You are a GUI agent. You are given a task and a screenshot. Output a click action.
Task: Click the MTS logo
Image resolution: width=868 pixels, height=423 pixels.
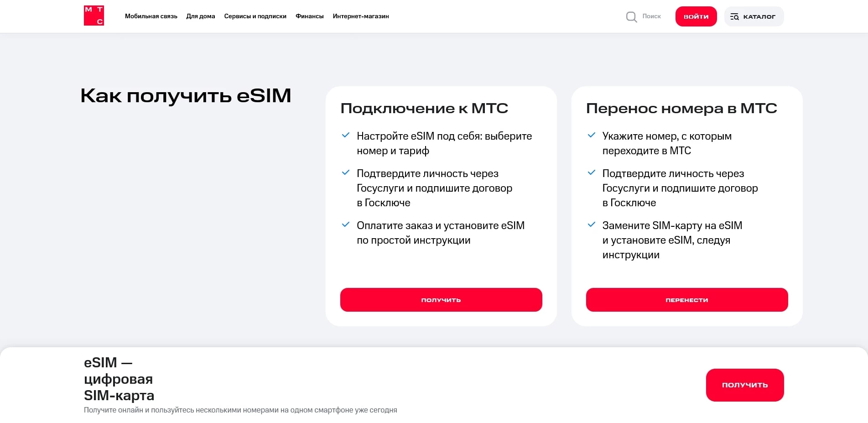pyautogui.click(x=94, y=15)
